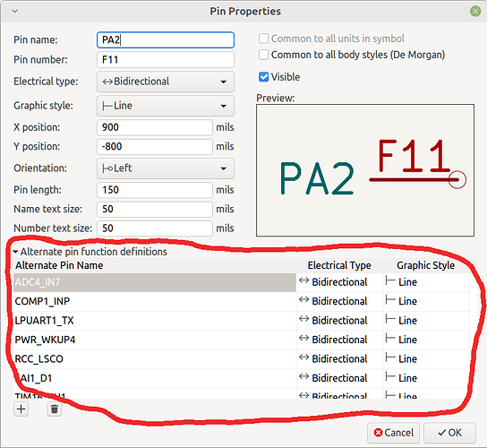The image size is (487, 448).
Task: Click bidirectional icon in the LPUART1_TX row
Action: coord(303,319)
